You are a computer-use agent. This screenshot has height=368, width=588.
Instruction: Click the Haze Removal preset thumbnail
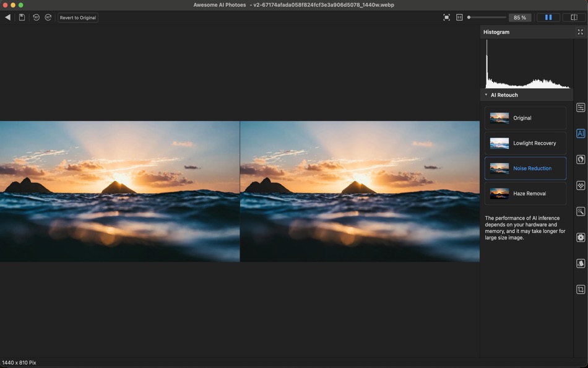(499, 193)
